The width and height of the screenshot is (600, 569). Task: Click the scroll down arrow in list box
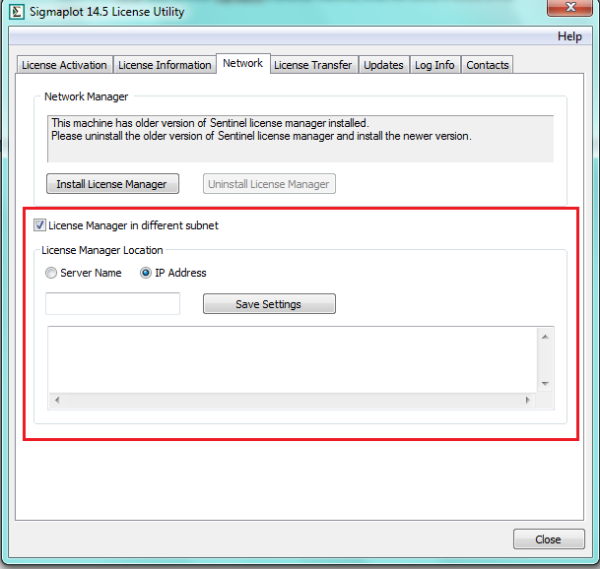click(545, 383)
